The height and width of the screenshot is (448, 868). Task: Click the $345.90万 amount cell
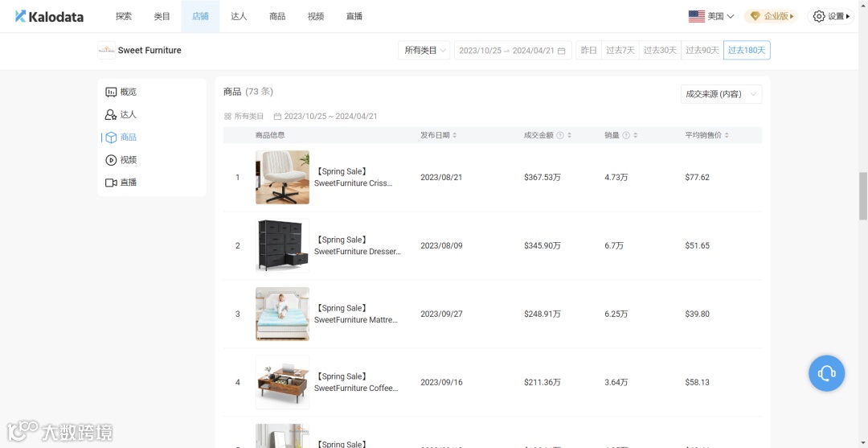pyautogui.click(x=542, y=245)
